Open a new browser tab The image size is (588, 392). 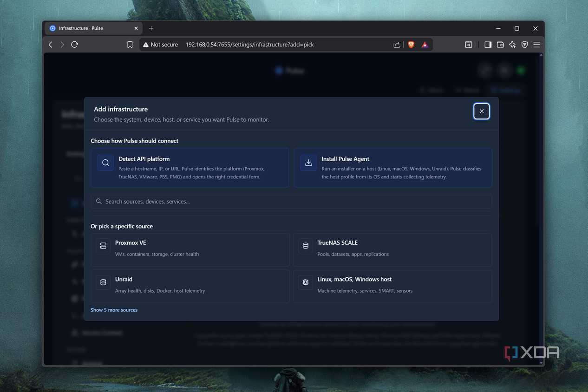click(151, 28)
